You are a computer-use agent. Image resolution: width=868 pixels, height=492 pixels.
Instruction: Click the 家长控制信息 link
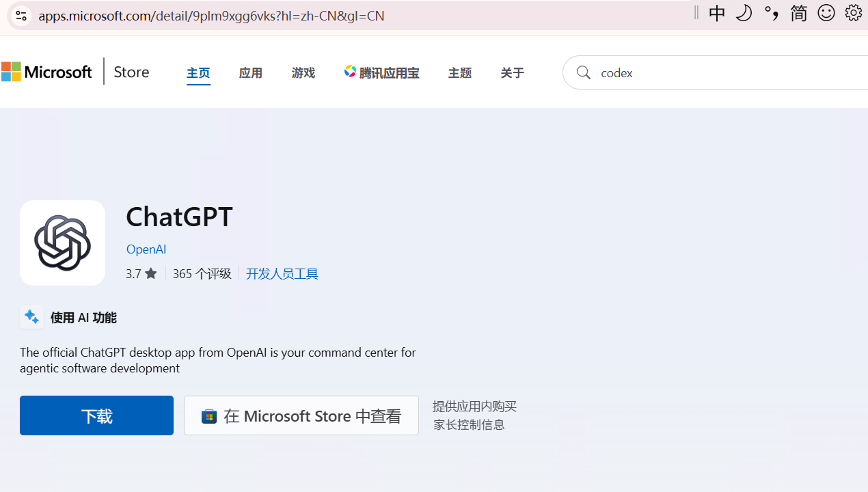469,424
